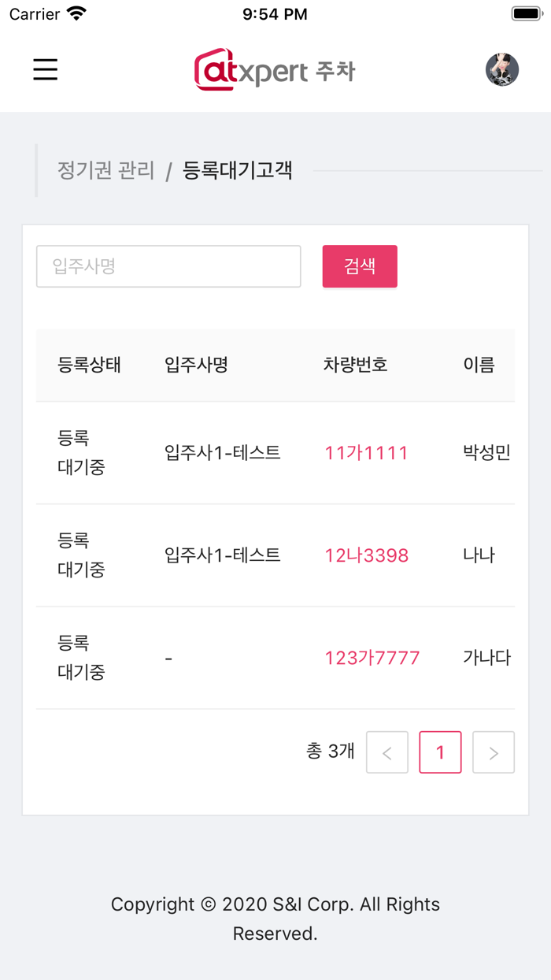Click the atxpert 주차 logo
This screenshot has width=551, height=980.
coord(275,69)
